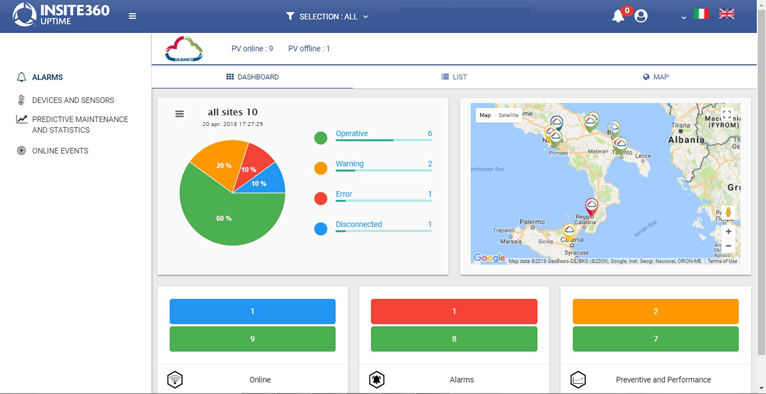Switch language to Italian flag

tap(701, 14)
